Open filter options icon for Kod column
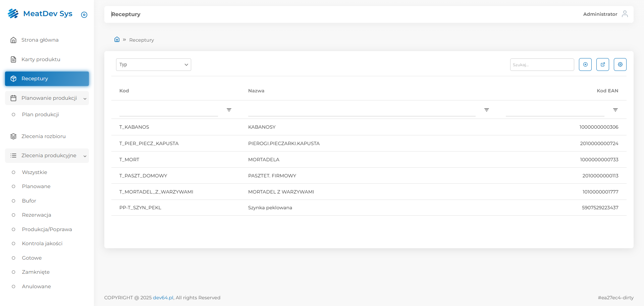This screenshot has width=644, height=306. coord(229,110)
